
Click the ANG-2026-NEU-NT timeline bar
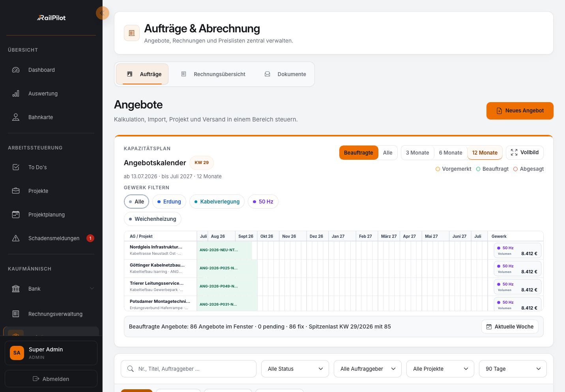coord(225,250)
